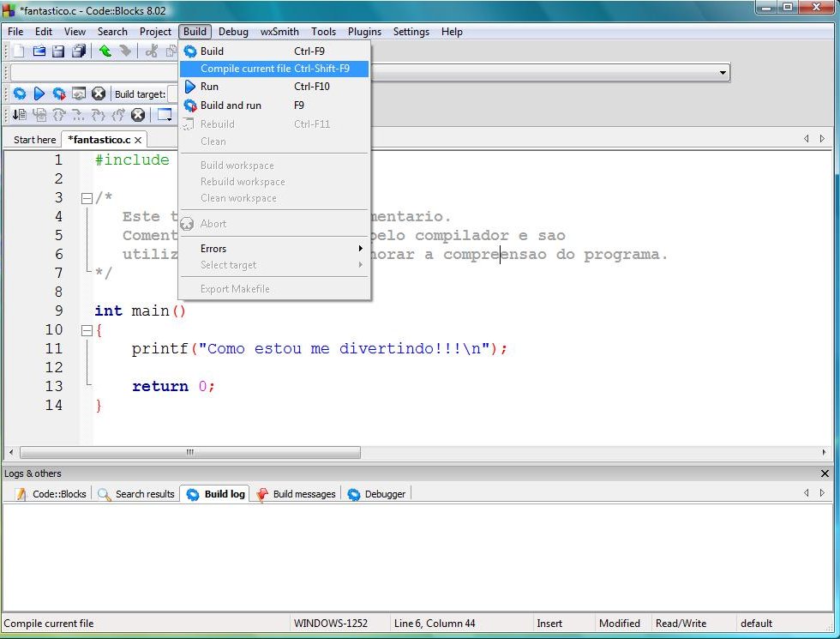Screen dimensions: 840x639
Task: Collapse the main function fold at line 10
Action: click(x=87, y=331)
